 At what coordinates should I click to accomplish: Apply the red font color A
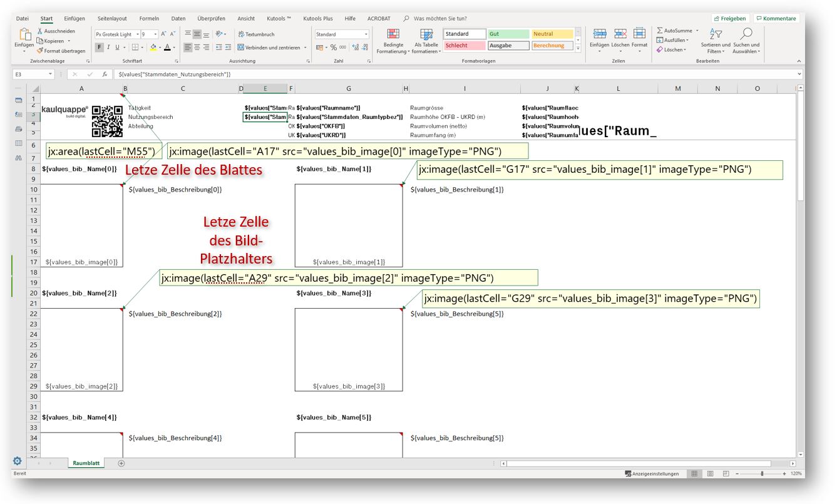tap(167, 47)
